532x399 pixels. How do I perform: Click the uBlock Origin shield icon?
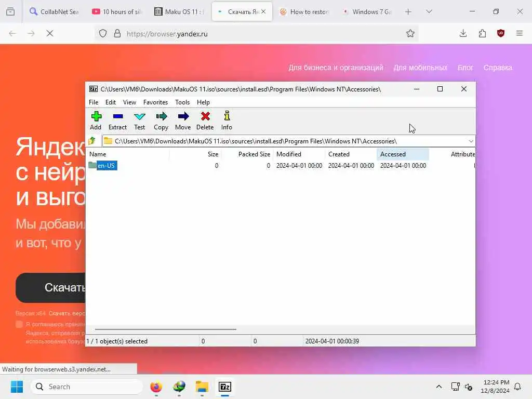501,33
